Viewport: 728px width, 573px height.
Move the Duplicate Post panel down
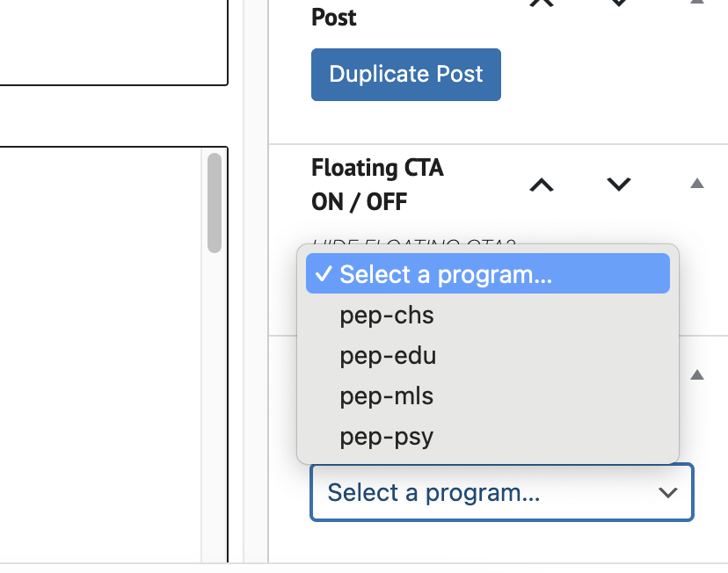[619, 3]
